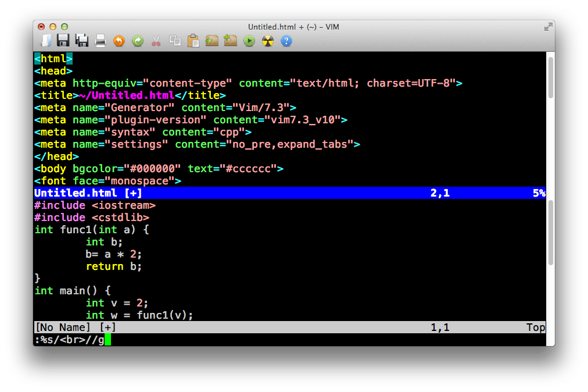Save the current file via toolbar
This screenshot has width=588, height=392.
coord(64,41)
